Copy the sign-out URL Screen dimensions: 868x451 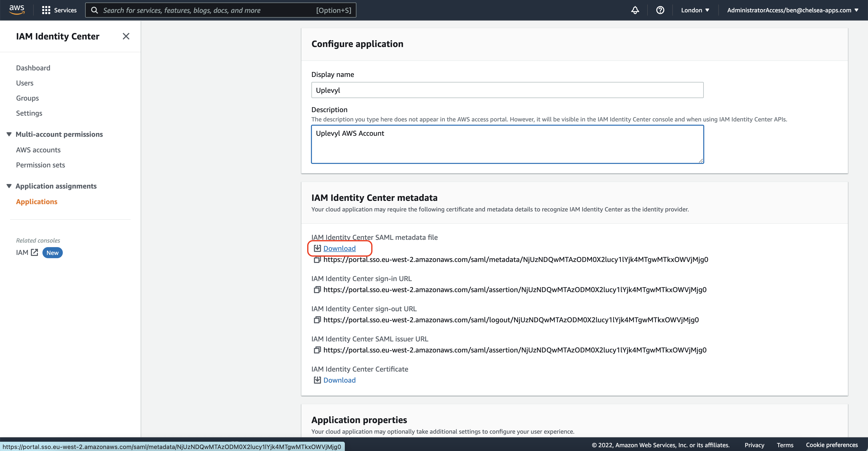[317, 320]
